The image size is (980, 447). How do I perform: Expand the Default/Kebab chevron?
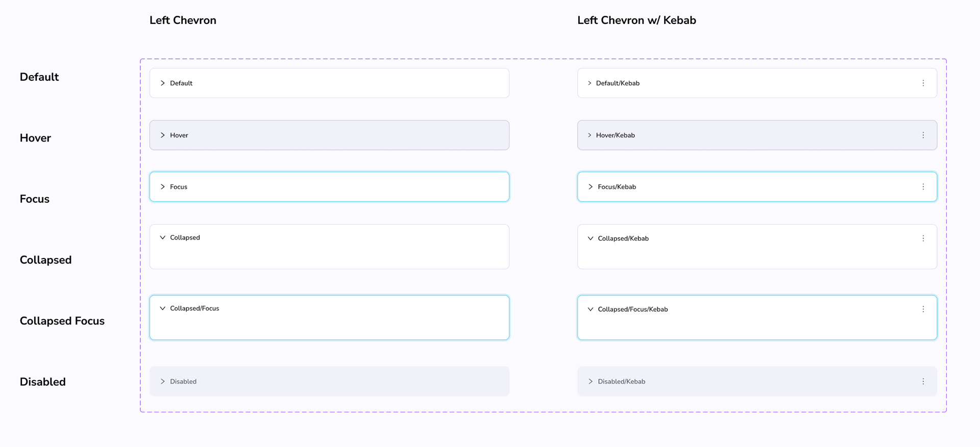[x=590, y=83]
